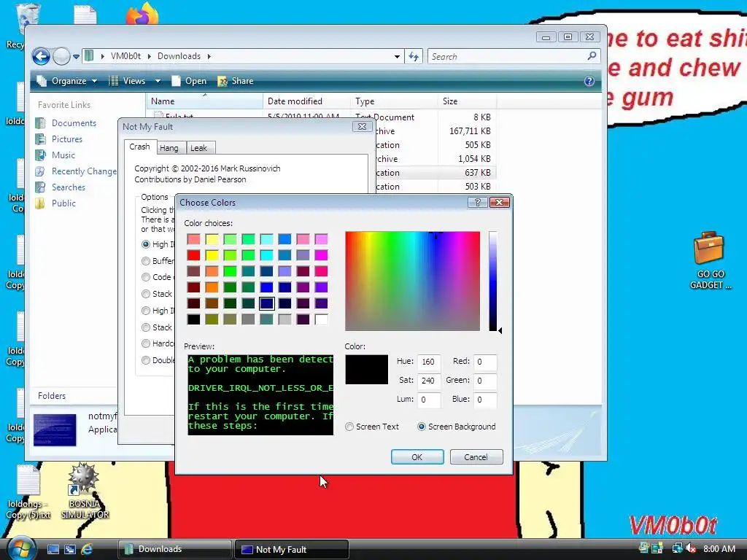Open the Searches favorite link
Viewport: 747px width, 560px height.
[x=68, y=187]
